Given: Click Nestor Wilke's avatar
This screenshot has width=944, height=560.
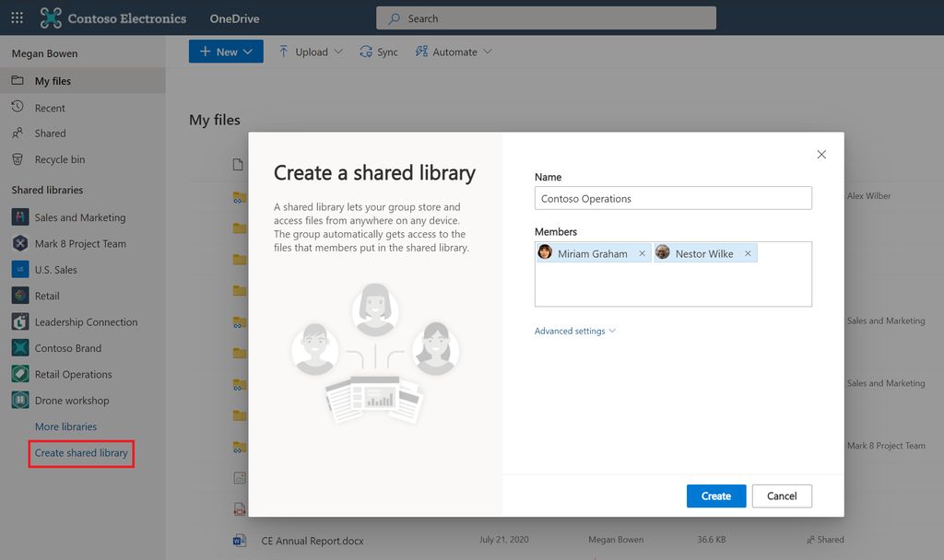Looking at the screenshot, I should [663, 252].
